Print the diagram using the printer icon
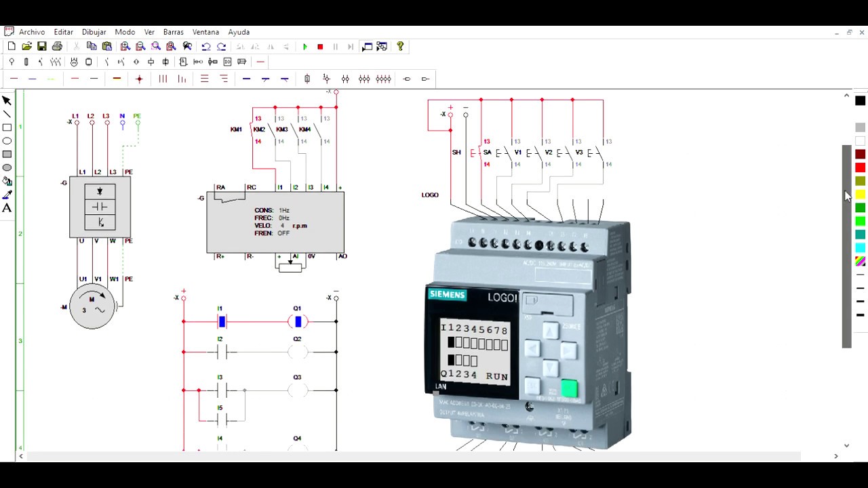The width and height of the screenshot is (868, 488). click(x=57, y=47)
